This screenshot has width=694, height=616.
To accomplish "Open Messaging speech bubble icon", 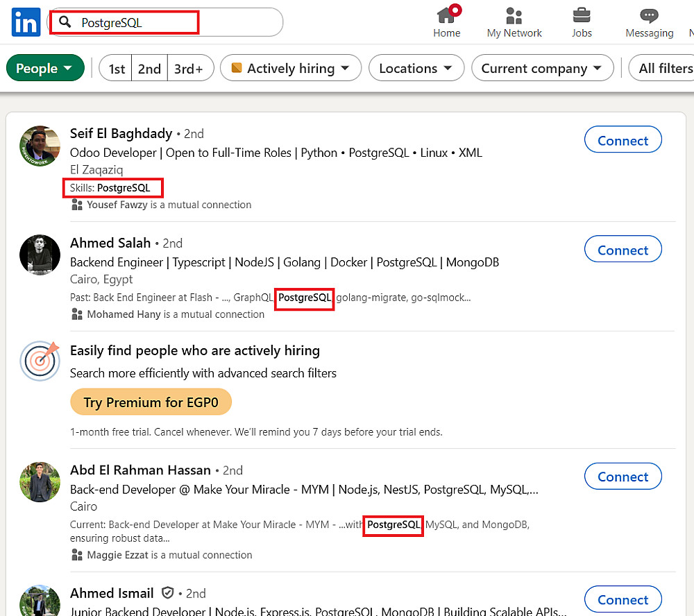I will 649,16.
